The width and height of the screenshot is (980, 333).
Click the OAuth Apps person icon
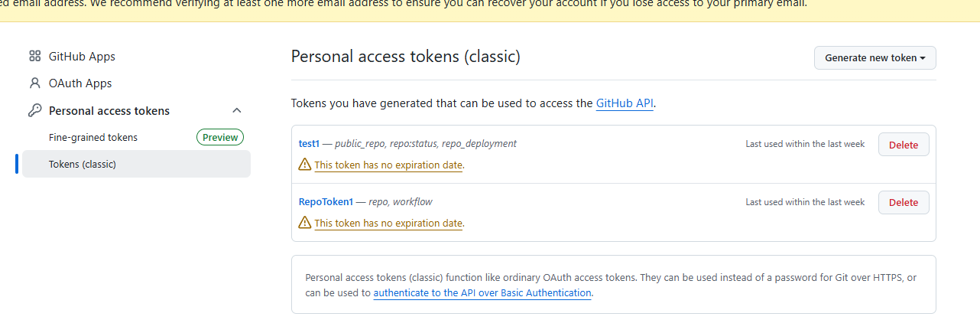click(34, 83)
